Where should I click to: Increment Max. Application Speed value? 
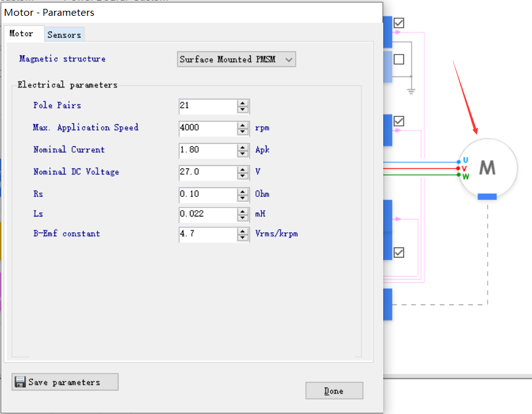[243, 125]
